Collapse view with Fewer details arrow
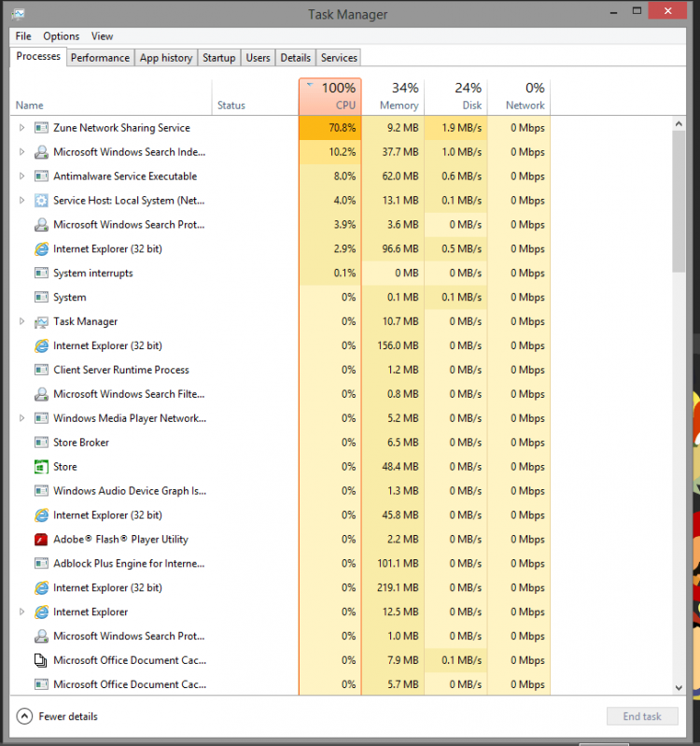 point(24,716)
